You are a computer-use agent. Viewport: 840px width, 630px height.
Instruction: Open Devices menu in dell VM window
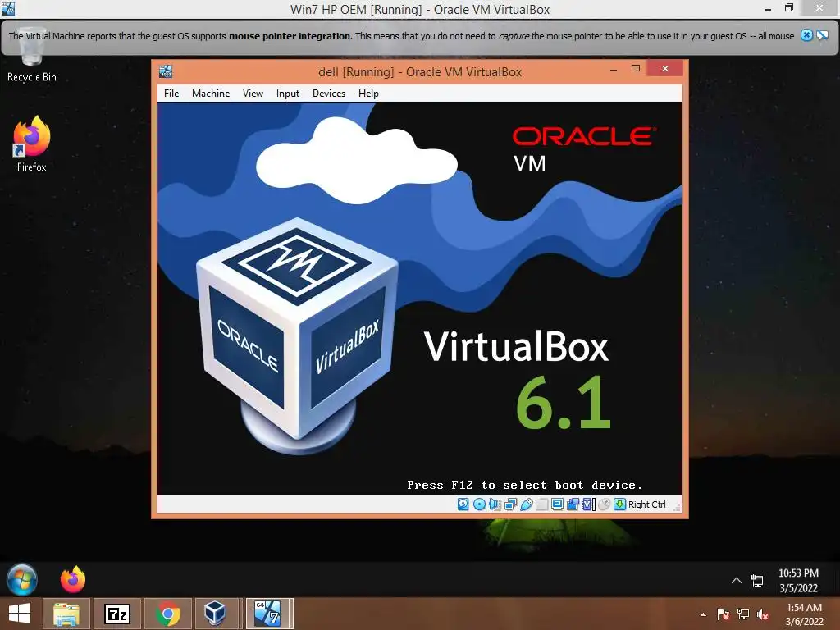tap(329, 94)
